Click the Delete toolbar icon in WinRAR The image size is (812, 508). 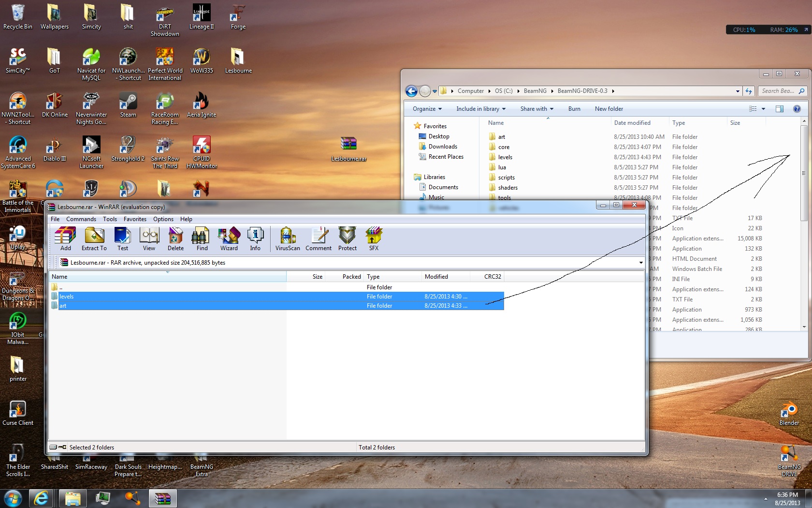click(x=175, y=239)
